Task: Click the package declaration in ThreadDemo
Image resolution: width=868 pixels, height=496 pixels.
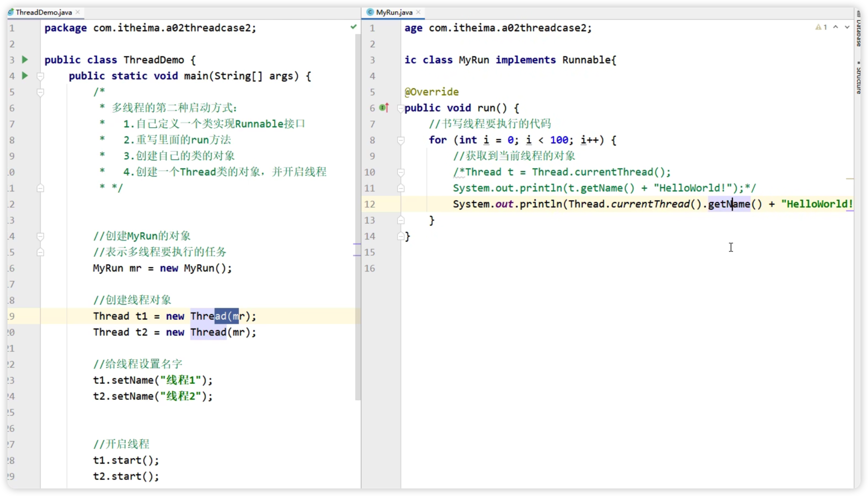Action: click(150, 28)
